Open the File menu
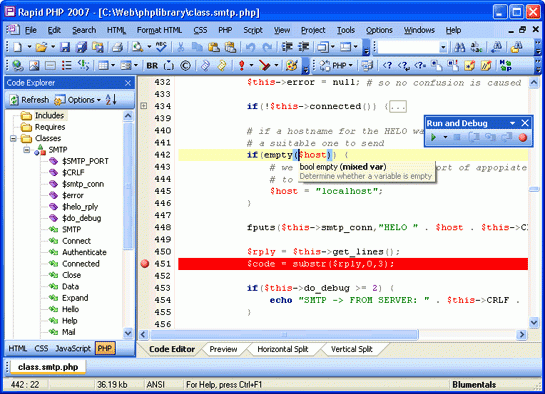This screenshot has height=394, width=545. 31,30
